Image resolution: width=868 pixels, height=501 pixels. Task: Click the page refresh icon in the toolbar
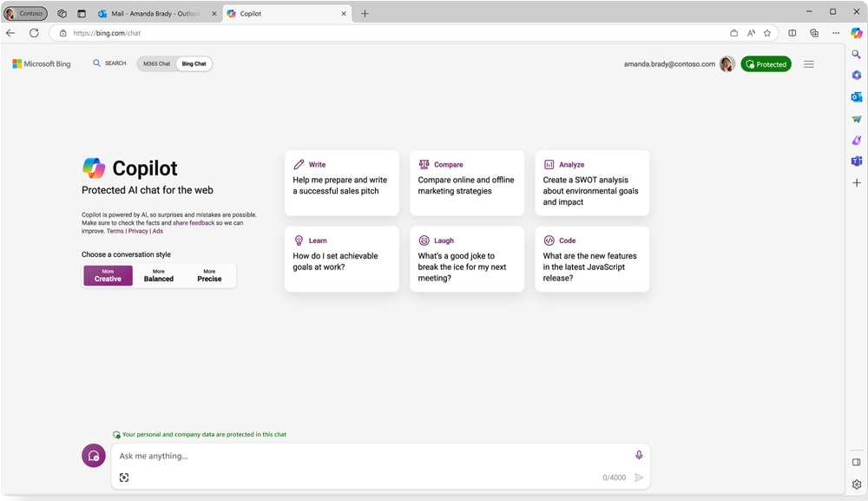(x=34, y=33)
